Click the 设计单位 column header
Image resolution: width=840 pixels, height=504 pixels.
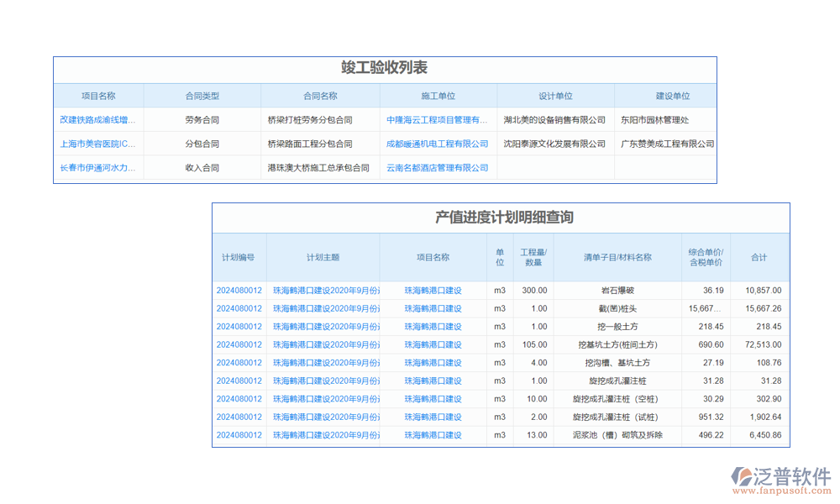(x=555, y=97)
